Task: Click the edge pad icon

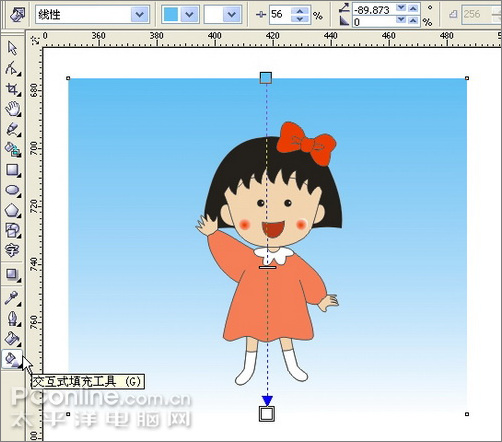Action: [344, 21]
